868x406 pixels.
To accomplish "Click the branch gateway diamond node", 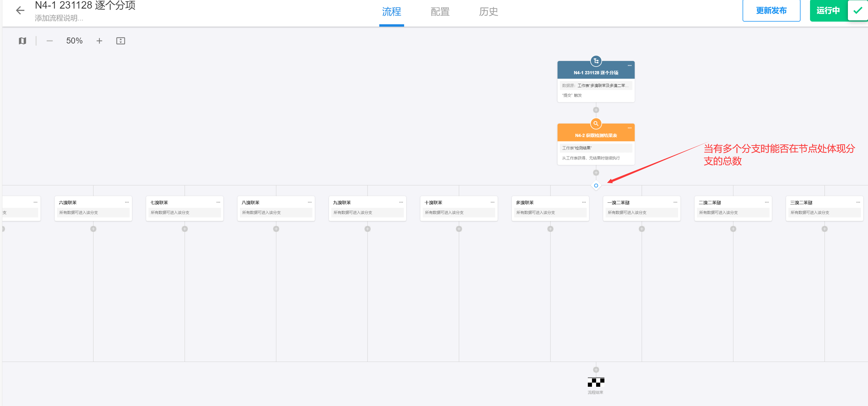I will pos(596,186).
